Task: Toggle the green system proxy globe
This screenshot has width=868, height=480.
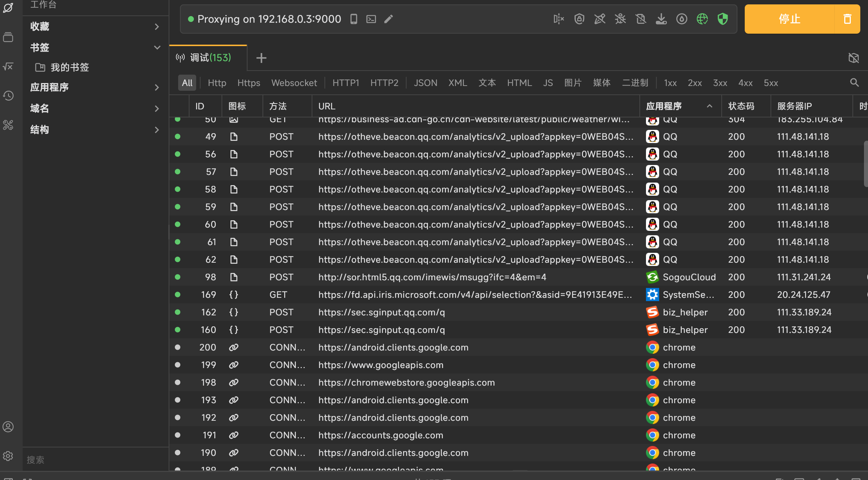Action: (x=702, y=19)
